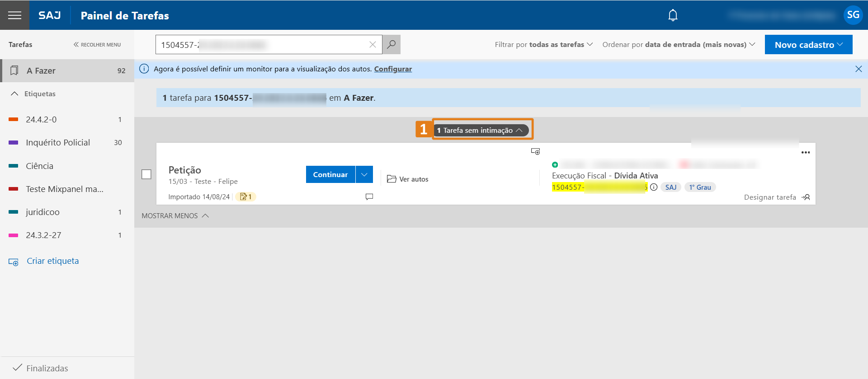
Task: Clear the search field with X
Action: pos(373,44)
